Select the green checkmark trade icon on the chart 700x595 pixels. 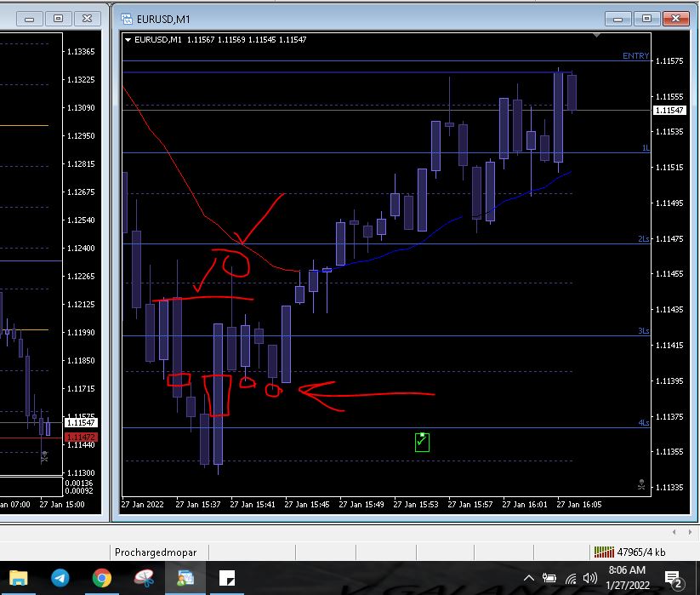(422, 442)
